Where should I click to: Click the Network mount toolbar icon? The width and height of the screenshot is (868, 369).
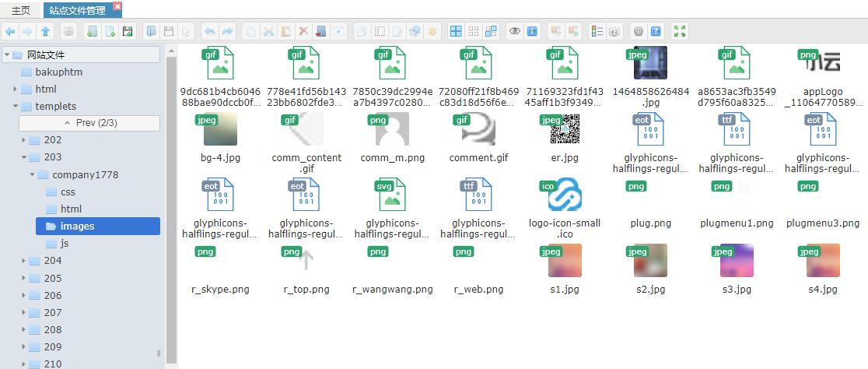pos(68,32)
